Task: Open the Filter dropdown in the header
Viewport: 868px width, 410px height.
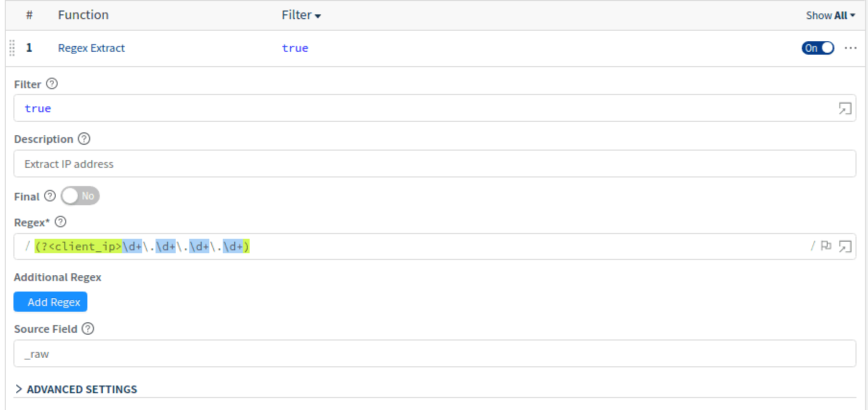Action: [x=301, y=15]
